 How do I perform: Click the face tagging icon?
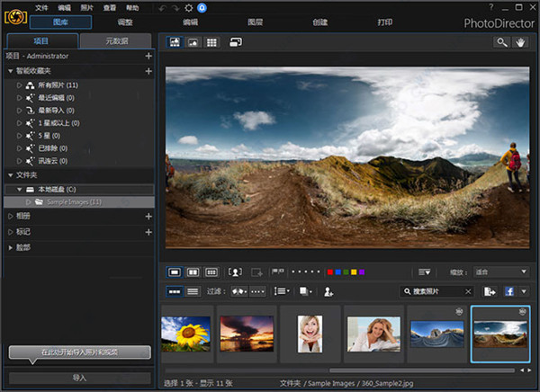pyautogui.click(x=236, y=272)
